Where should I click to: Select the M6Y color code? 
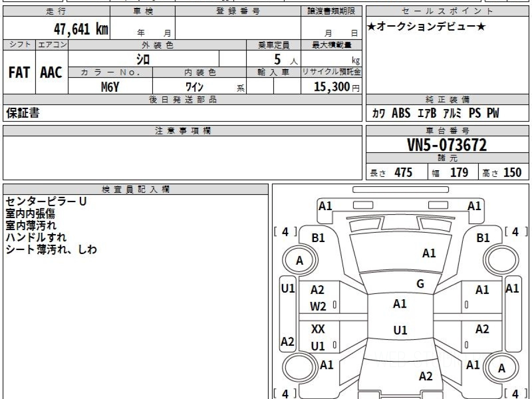click(110, 86)
